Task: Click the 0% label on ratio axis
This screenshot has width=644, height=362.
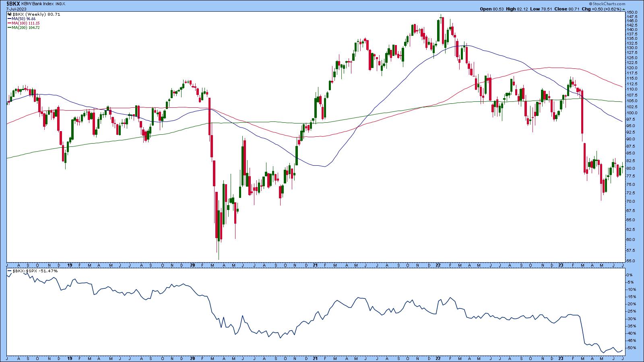Action: [x=630, y=275]
